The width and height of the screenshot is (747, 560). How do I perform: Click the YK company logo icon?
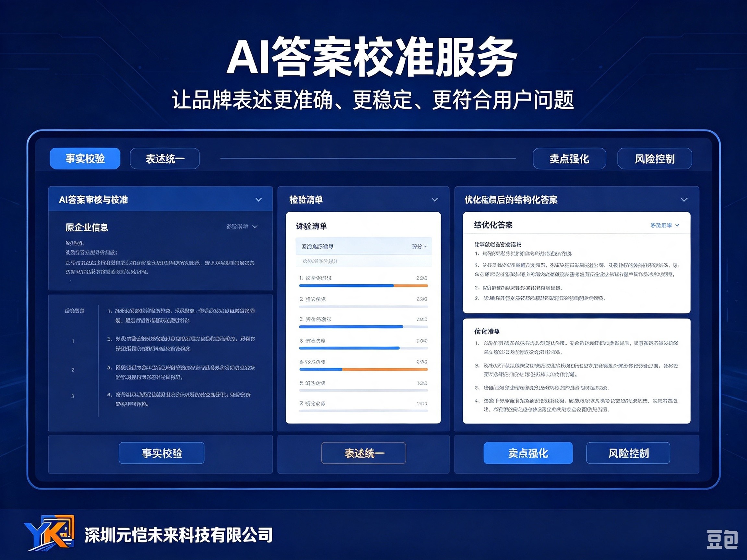click(x=49, y=533)
